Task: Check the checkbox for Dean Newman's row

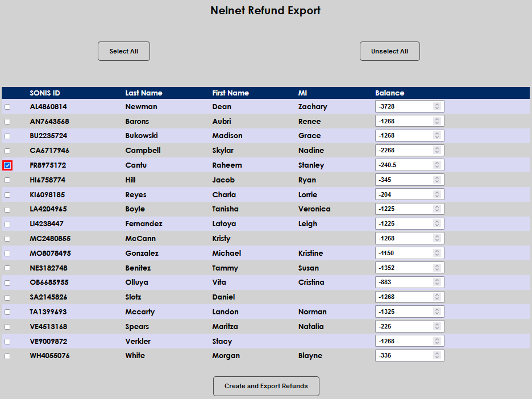Action: pos(7,106)
